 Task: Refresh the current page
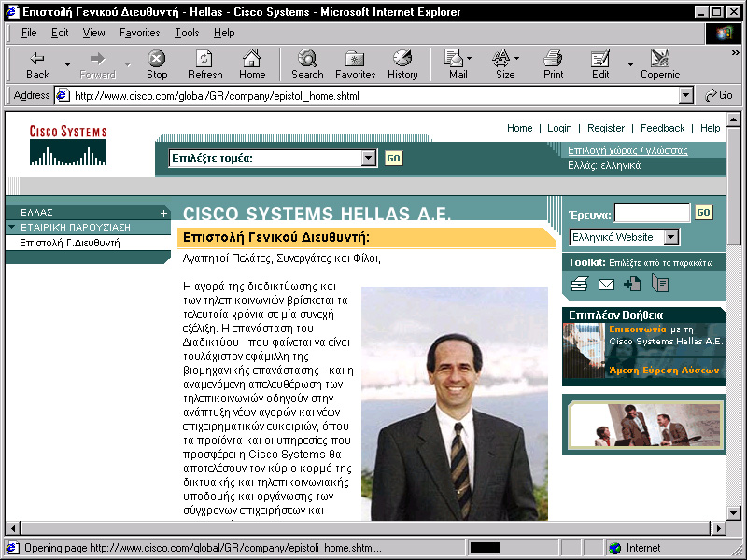pos(204,64)
